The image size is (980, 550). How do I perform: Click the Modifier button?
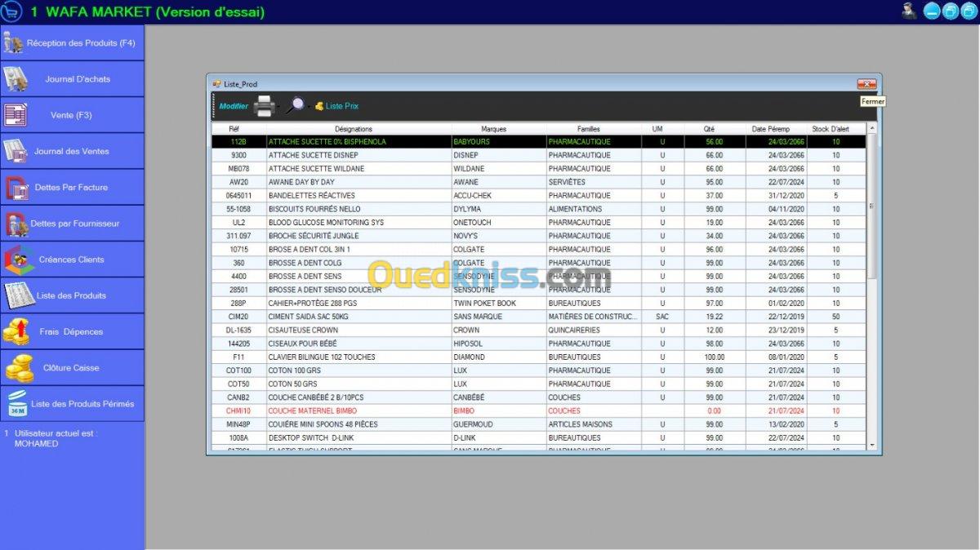(234, 106)
